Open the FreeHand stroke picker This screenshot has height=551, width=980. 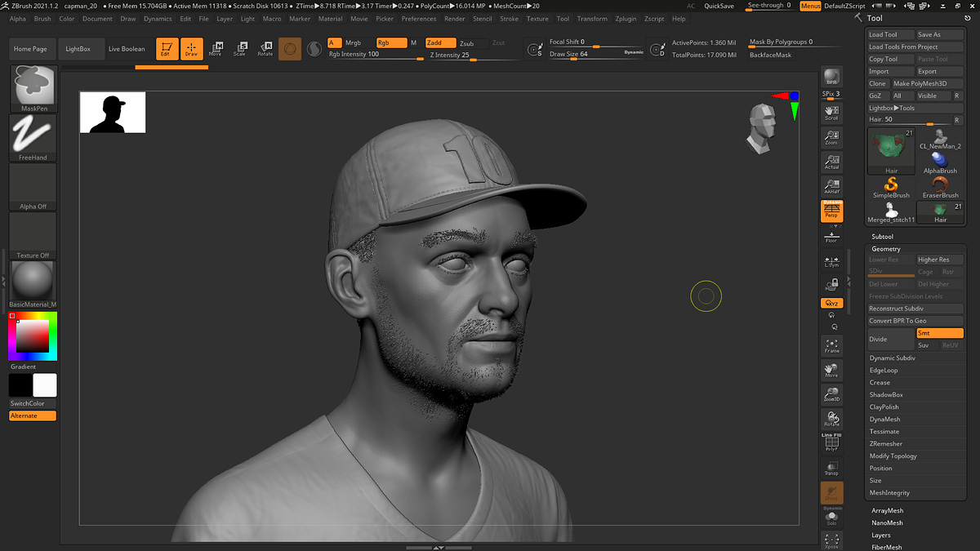click(x=33, y=137)
